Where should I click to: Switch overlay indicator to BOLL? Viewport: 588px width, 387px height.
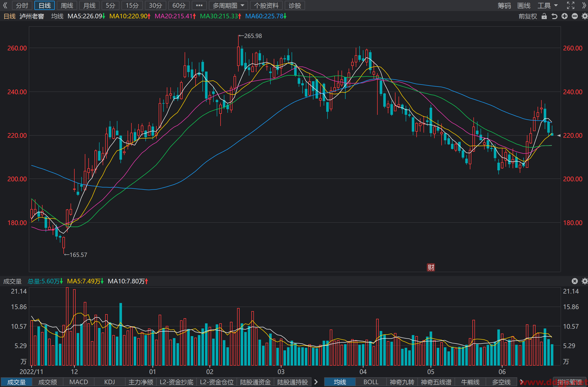tap(371, 382)
